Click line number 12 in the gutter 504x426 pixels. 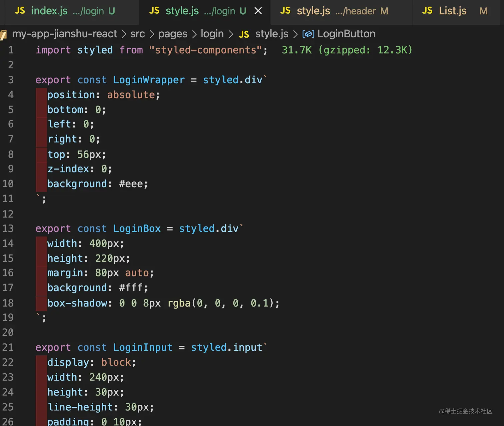(8, 214)
